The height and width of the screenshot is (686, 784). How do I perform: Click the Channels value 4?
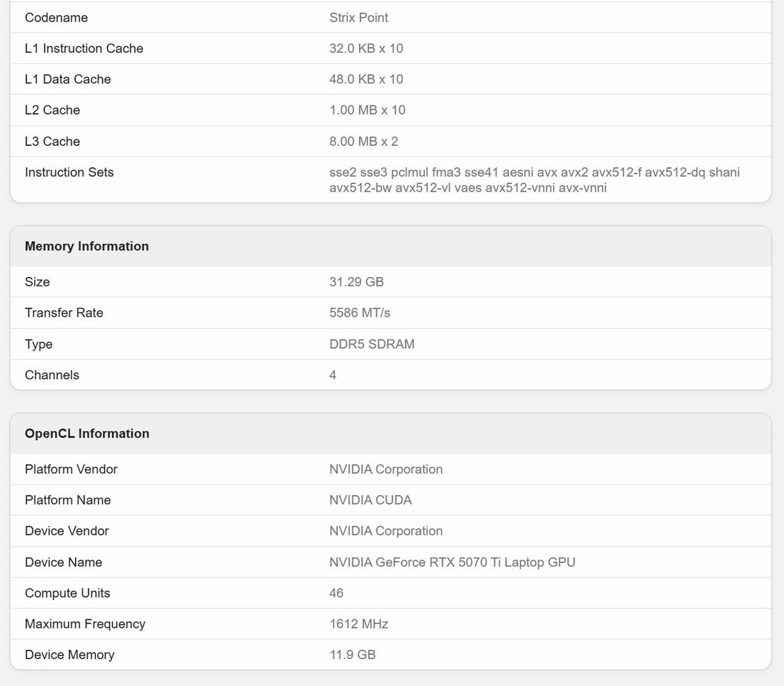[x=333, y=375]
